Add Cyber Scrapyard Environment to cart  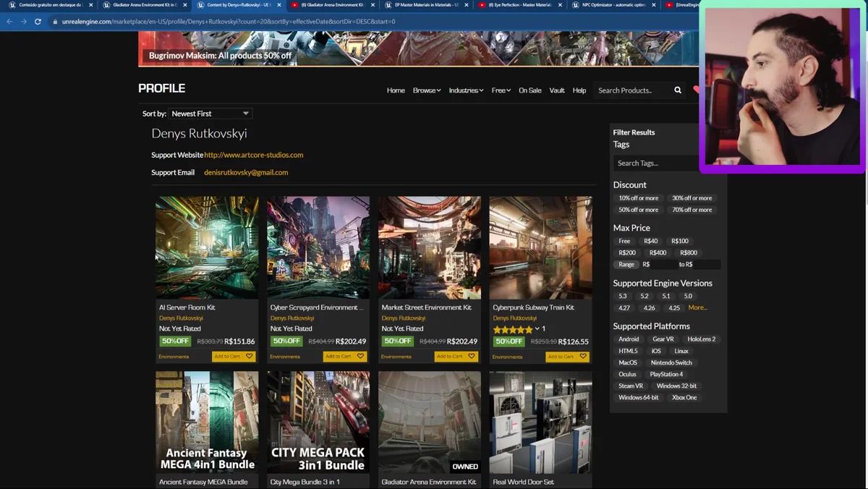point(338,357)
